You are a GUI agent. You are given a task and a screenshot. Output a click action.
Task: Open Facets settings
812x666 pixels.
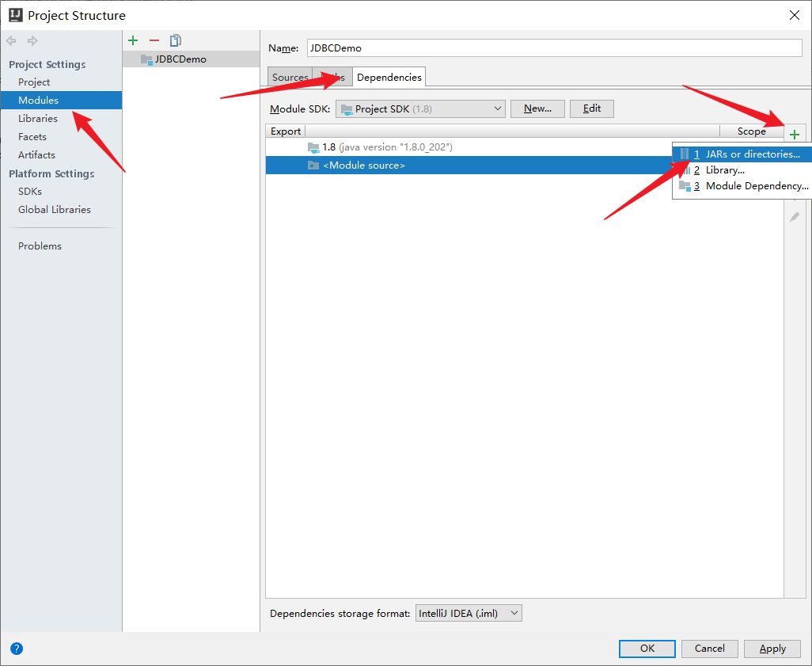pyautogui.click(x=32, y=137)
